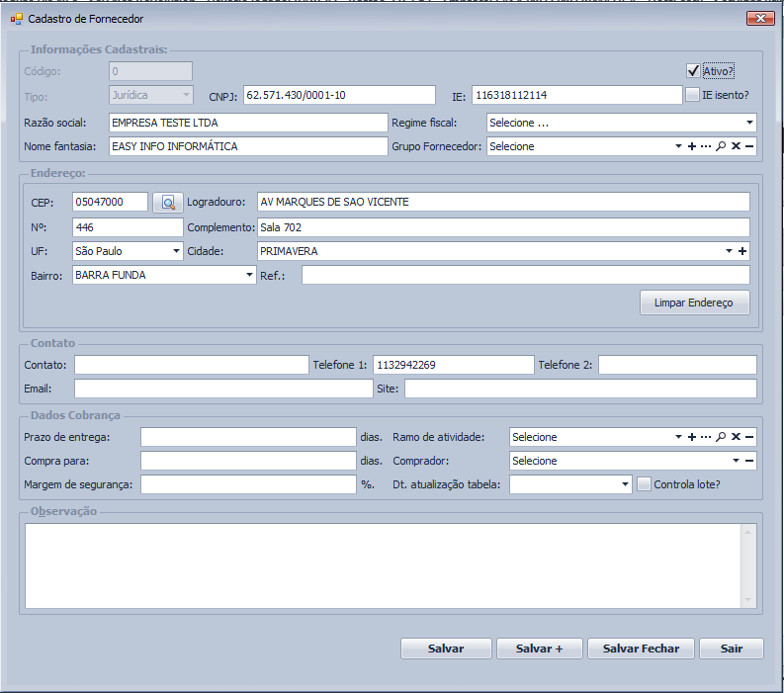Click the IE input field

577,95
